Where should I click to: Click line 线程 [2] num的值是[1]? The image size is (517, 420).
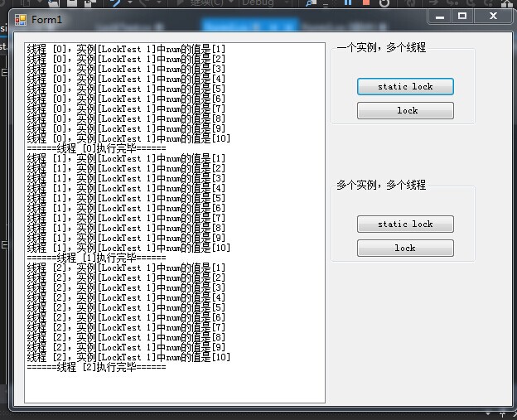(x=126, y=268)
